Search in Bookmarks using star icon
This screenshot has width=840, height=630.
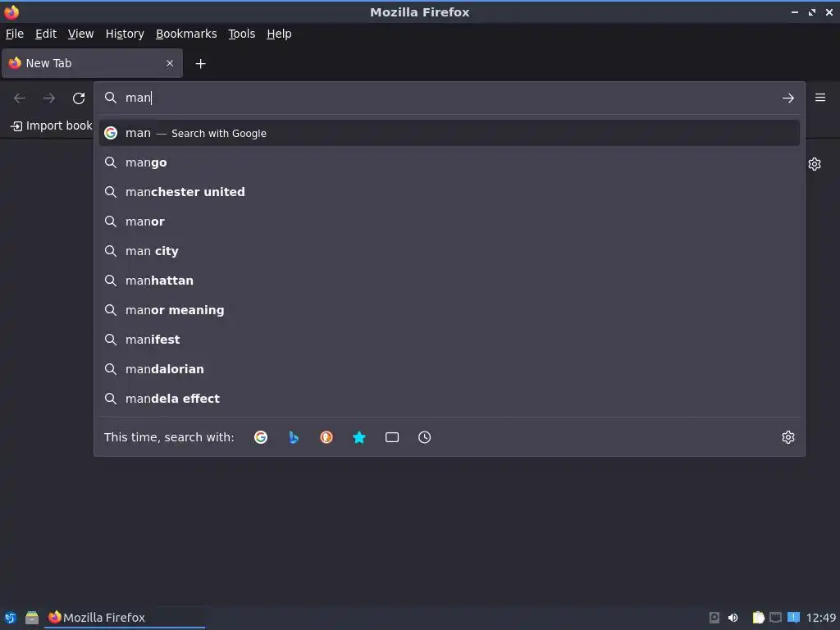(x=359, y=437)
